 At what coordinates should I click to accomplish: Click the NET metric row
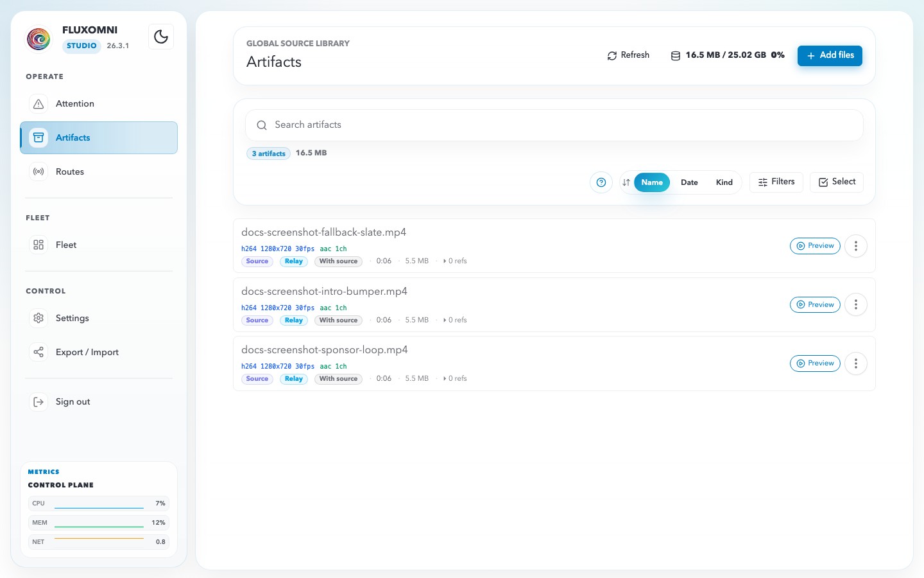(x=99, y=542)
